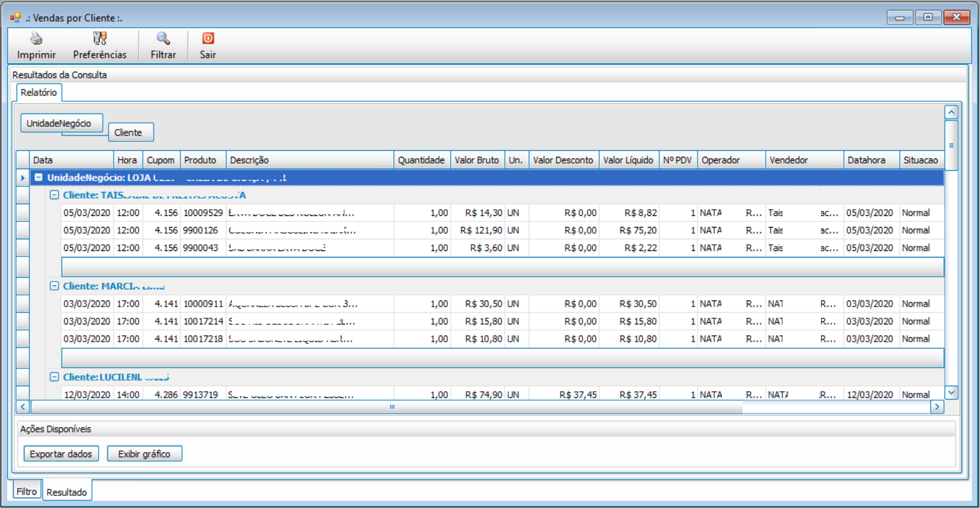This screenshot has width=980, height=508.
Task: Select product code 10017218 cell
Action: click(203, 338)
